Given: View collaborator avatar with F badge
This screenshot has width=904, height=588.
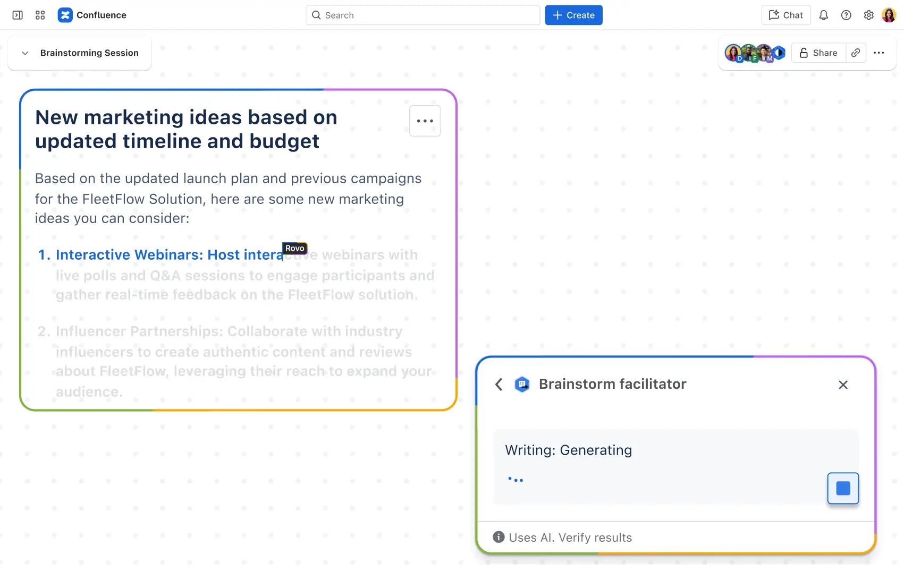Looking at the screenshot, I should (749, 53).
